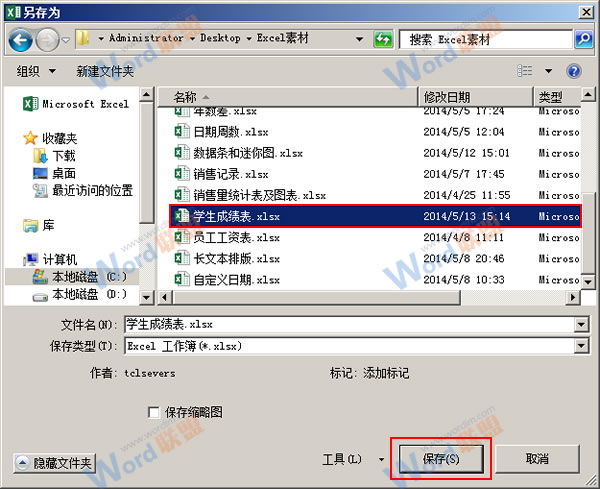Open the 下载 folder in favorites
This screenshot has width=600, height=489.
[63, 156]
